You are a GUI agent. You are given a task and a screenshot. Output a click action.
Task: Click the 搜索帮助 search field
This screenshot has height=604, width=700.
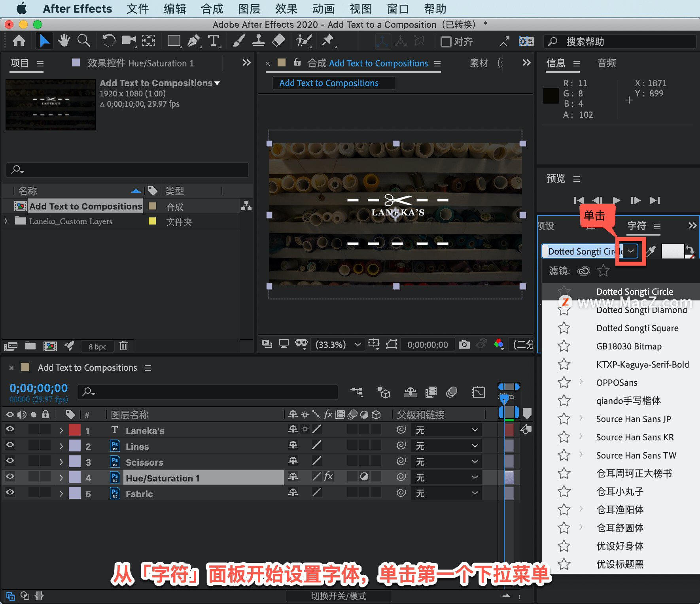pos(620,42)
